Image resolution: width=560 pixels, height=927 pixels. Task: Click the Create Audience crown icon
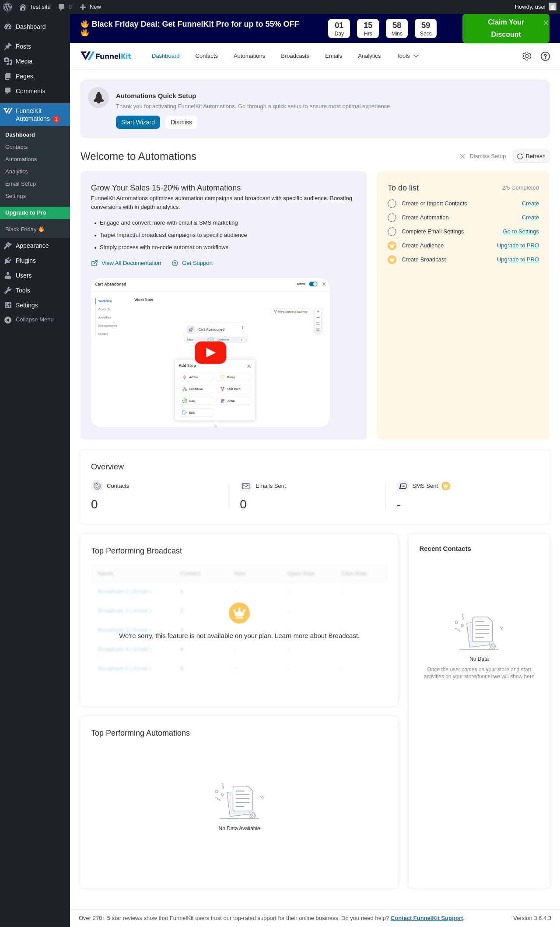click(x=392, y=246)
